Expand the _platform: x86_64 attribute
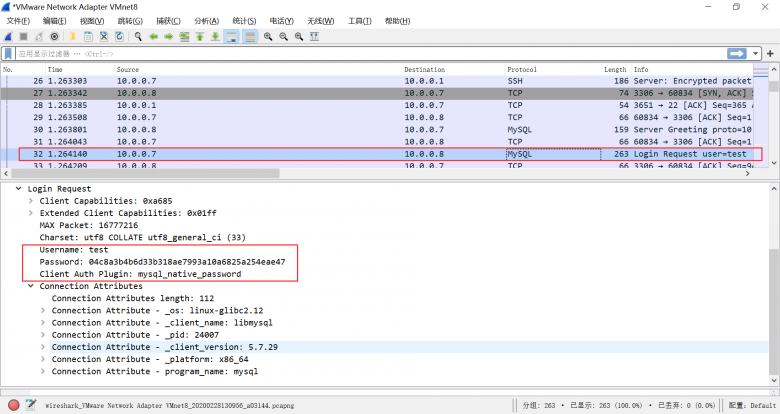780x414 pixels. point(43,359)
